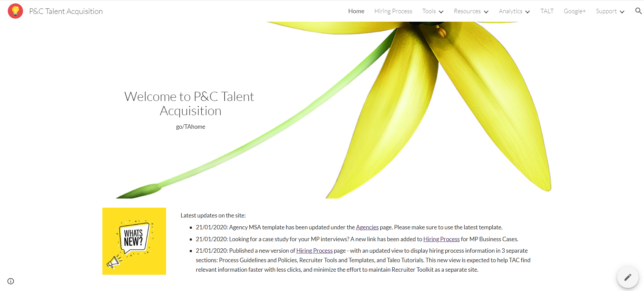Follow Hiring Process link for MP Business Cases
Image resolution: width=644 pixels, height=291 pixels.
click(441, 239)
